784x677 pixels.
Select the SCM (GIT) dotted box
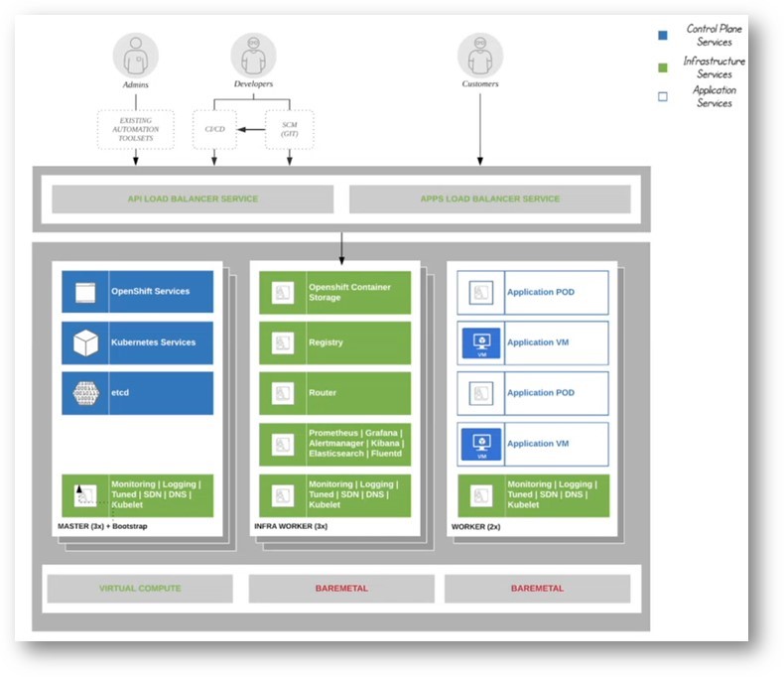(290, 129)
